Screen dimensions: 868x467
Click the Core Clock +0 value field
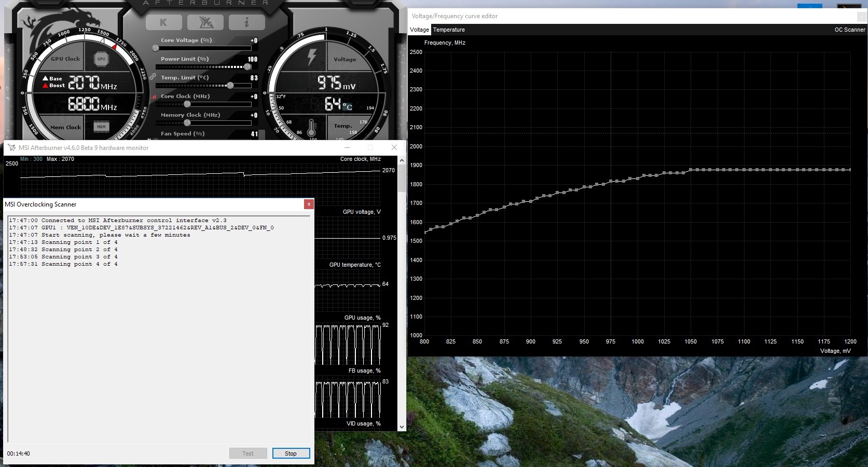click(254, 97)
